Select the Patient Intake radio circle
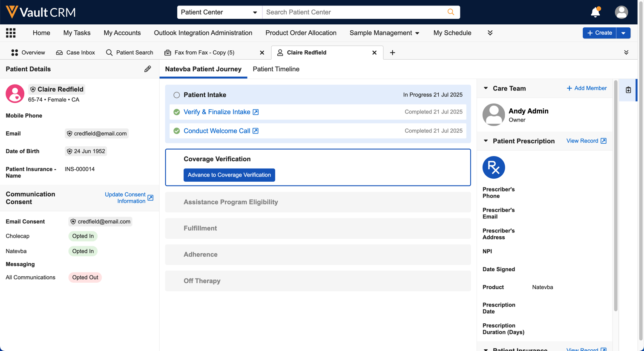This screenshot has height=351, width=644. point(176,95)
